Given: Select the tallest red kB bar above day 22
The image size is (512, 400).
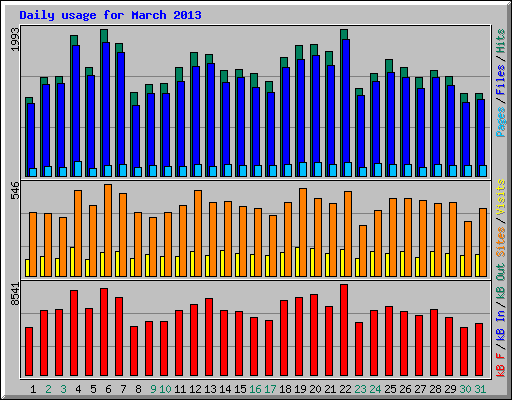Looking at the screenshot, I should coord(344,330).
